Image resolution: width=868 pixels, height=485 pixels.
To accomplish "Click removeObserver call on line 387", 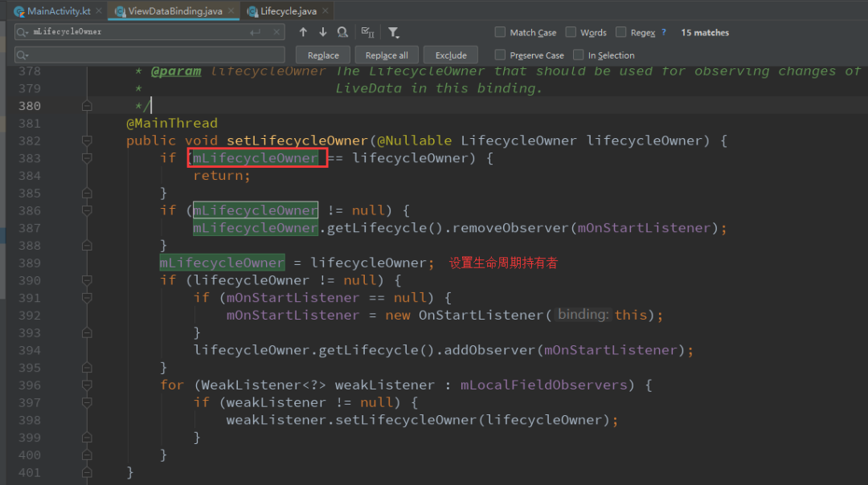I will coord(510,228).
